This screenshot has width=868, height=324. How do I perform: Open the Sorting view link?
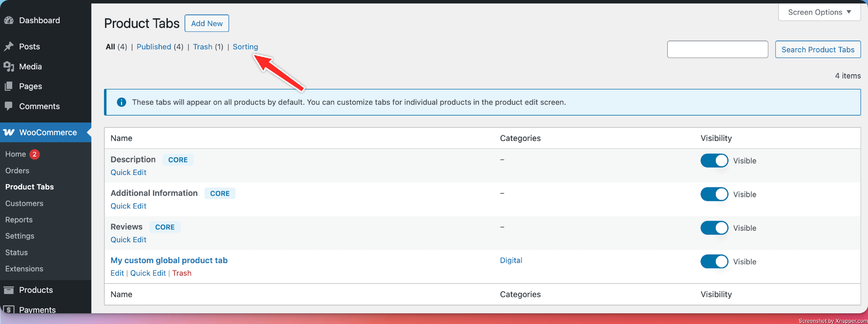245,47
